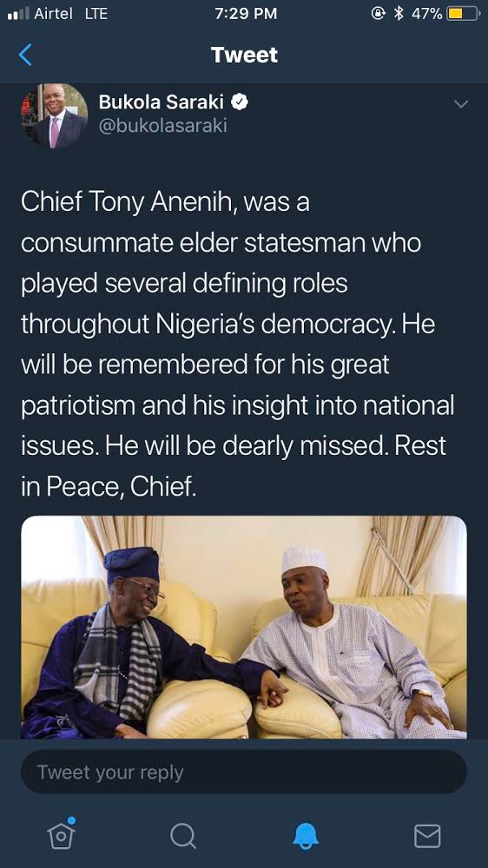Tap the Bukola Saraki display name
The width and height of the screenshot is (488, 868).
coord(162,102)
